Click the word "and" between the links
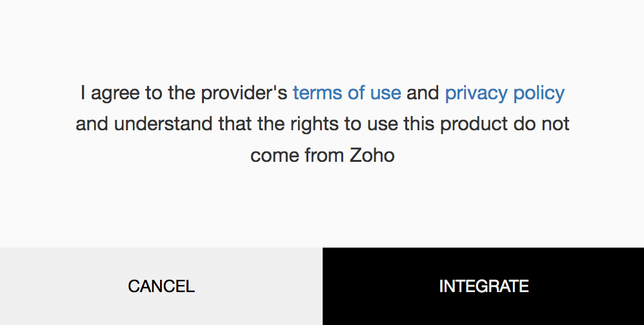This screenshot has height=325, width=644. [x=423, y=93]
